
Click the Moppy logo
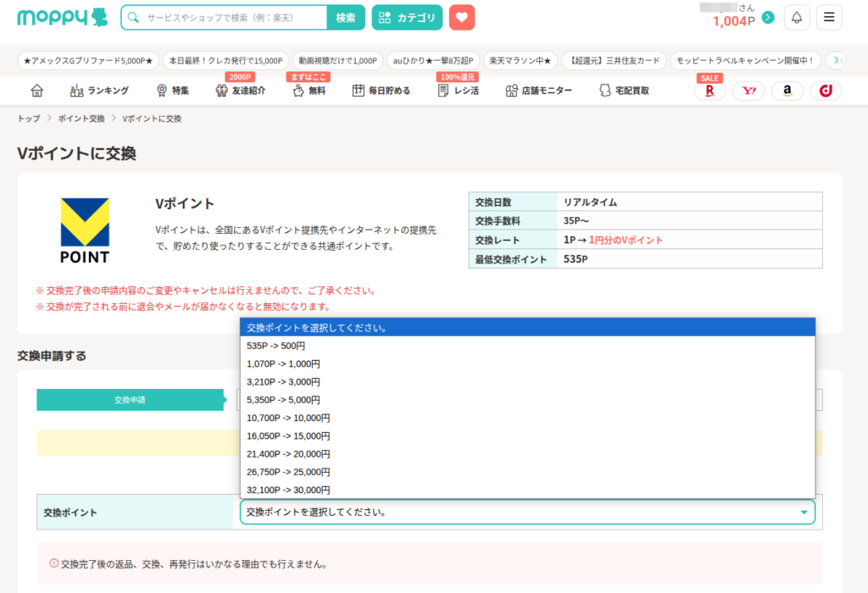point(62,18)
